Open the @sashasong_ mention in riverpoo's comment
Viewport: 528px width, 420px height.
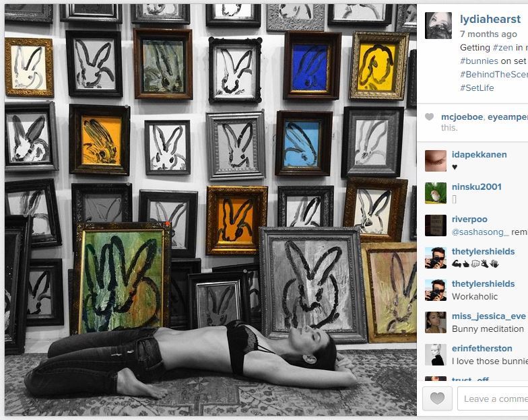coord(480,232)
